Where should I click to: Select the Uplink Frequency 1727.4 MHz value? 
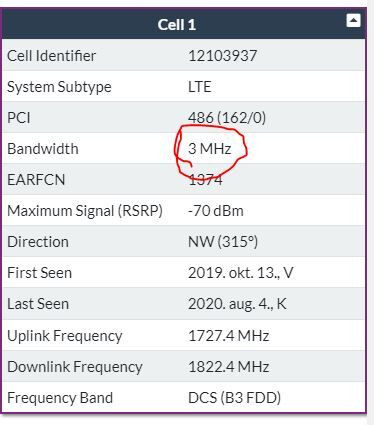click(x=228, y=336)
